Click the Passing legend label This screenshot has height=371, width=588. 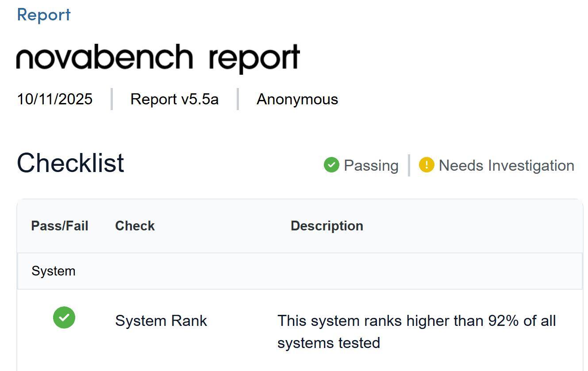click(371, 165)
